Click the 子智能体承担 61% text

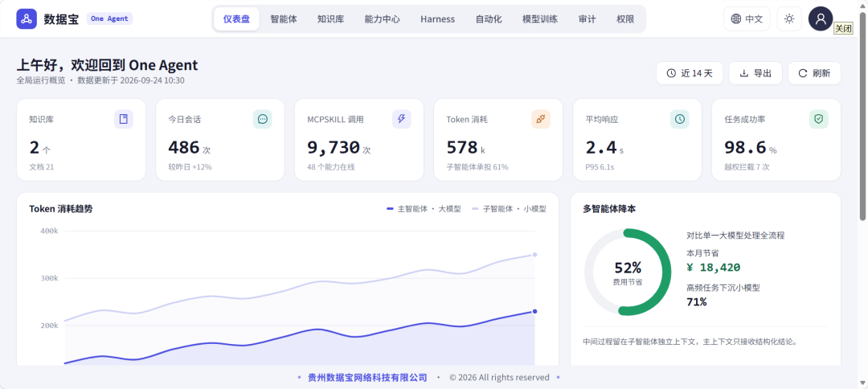pos(477,166)
